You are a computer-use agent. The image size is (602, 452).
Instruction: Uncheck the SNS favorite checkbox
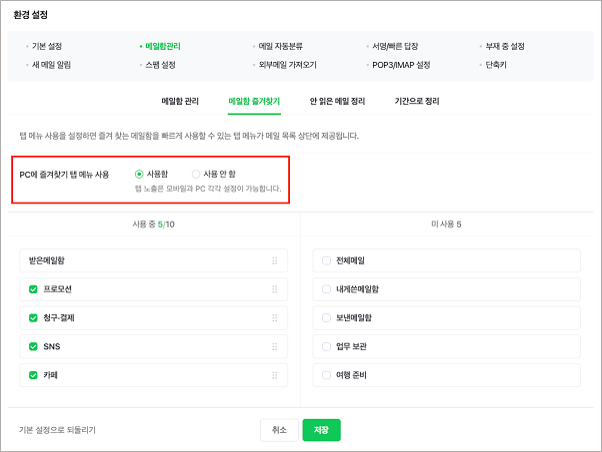click(33, 346)
